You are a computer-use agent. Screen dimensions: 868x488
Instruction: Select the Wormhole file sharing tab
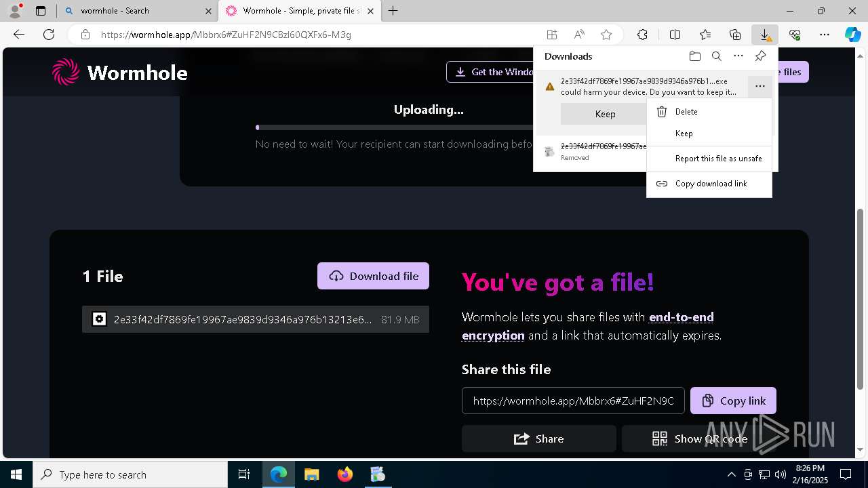(298, 11)
